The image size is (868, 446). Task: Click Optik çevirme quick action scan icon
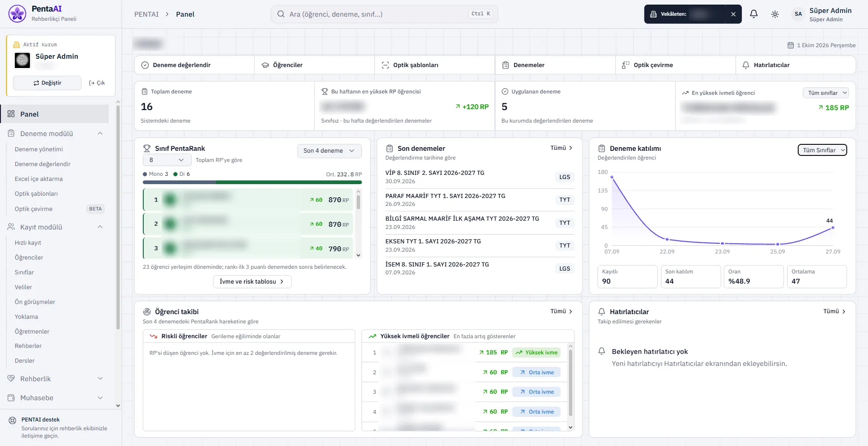(625, 65)
